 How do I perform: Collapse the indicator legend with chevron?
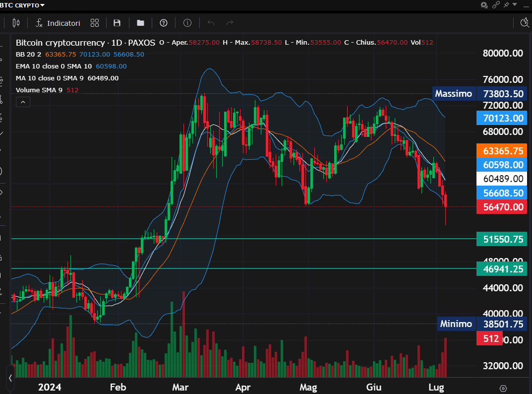[x=23, y=102]
